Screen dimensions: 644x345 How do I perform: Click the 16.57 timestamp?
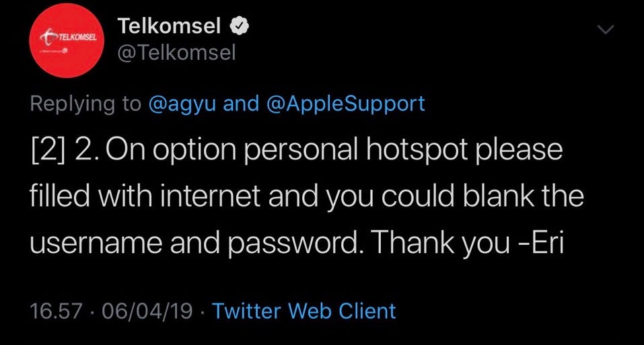(57, 311)
